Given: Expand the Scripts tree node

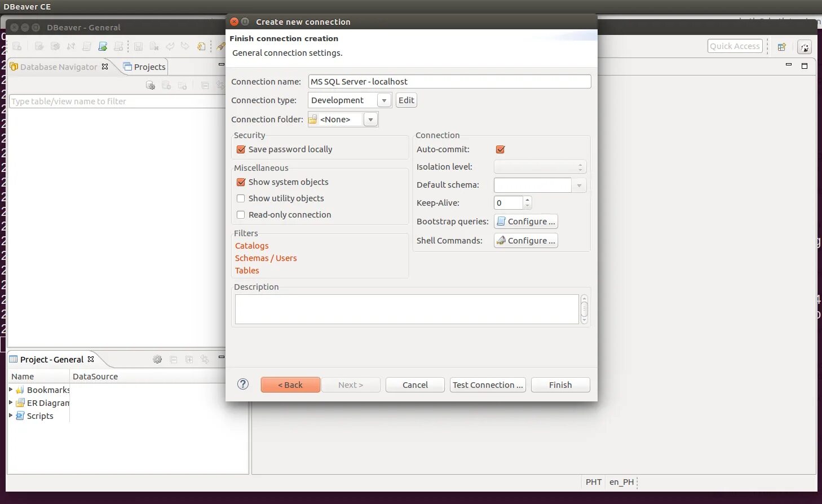Looking at the screenshot, I should [x=11, y=415].
